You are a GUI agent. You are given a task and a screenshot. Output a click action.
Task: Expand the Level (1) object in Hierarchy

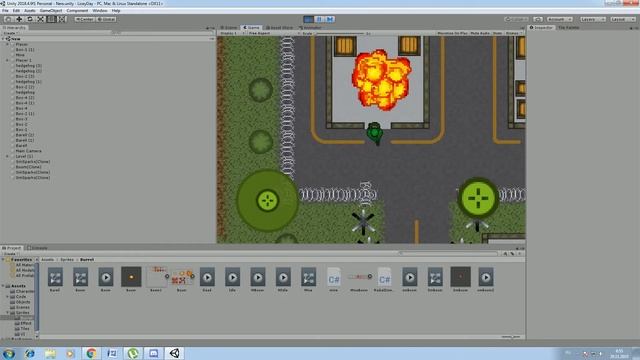(7, 156)
